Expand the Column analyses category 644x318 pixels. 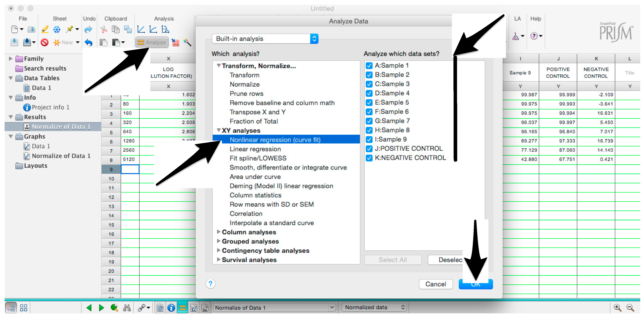(219, 232)
